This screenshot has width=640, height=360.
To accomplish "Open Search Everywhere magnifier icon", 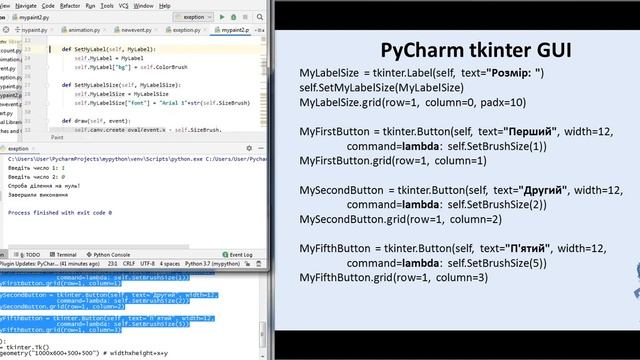I will click(260, 17).
